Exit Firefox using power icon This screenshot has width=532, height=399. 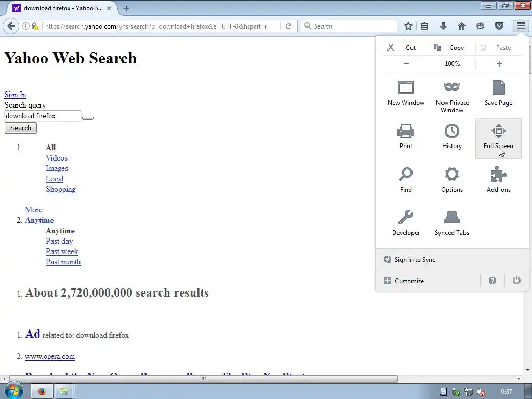516,280
